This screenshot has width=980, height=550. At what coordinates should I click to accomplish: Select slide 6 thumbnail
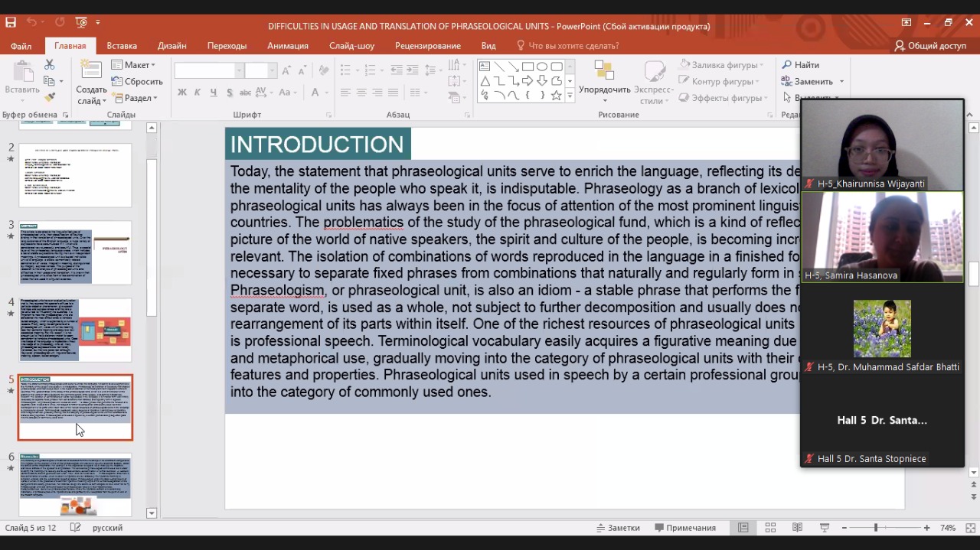coord(75,484)
